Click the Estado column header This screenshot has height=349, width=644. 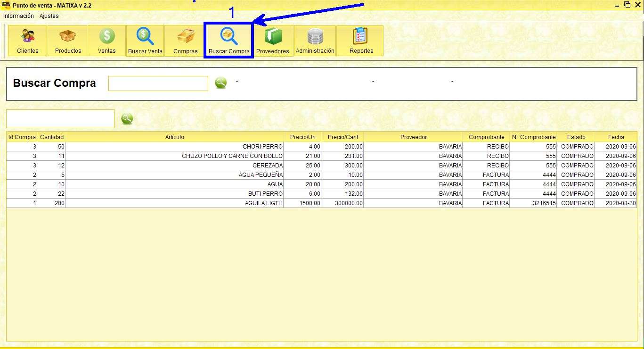[x=576, y=137]
